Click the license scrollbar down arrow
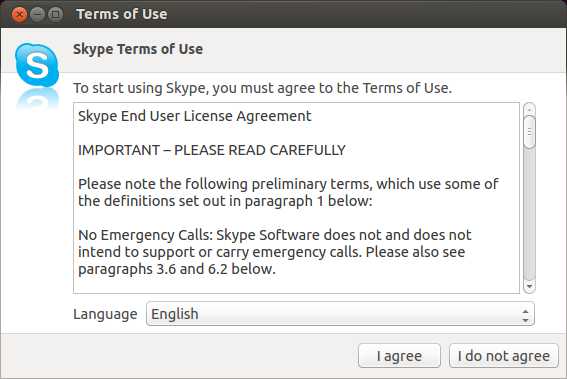This screenshot has height=379, width=567. [529, 286]
